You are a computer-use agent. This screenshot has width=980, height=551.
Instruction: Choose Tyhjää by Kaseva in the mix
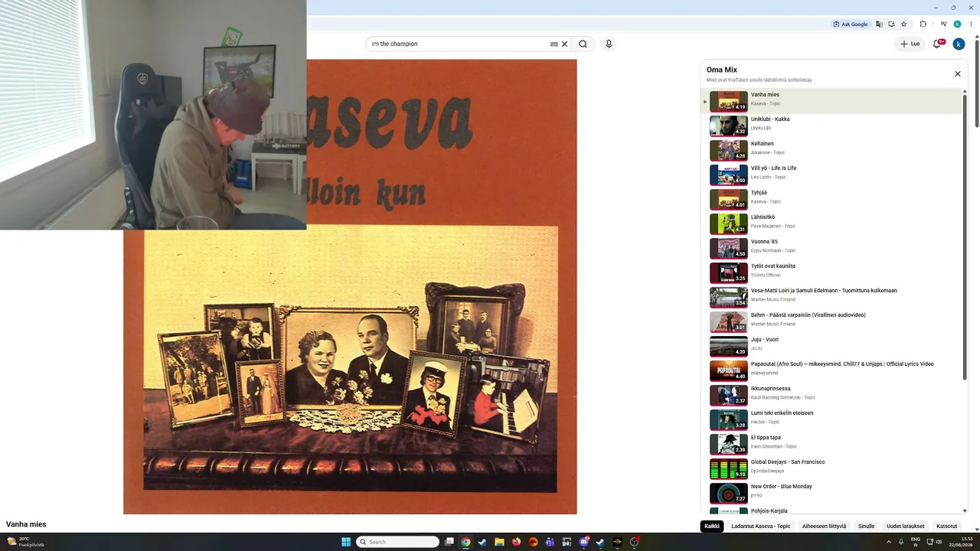(x=831, y=200)
